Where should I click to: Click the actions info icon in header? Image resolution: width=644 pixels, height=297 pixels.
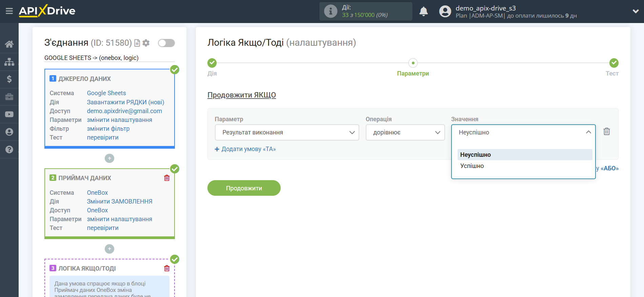[330, 11]
